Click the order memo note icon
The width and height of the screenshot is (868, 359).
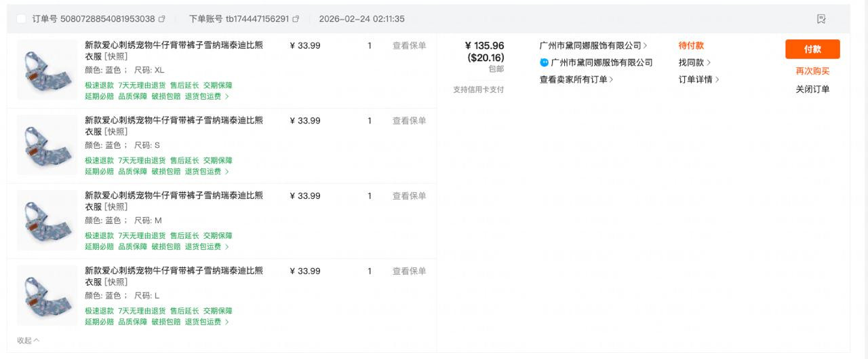pos(821,19)
